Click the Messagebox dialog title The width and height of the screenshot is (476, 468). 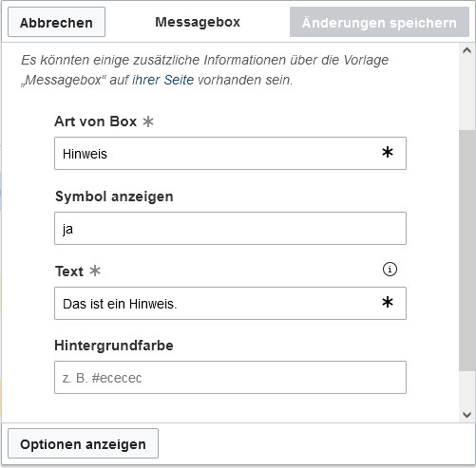click(x=198, y=22)
